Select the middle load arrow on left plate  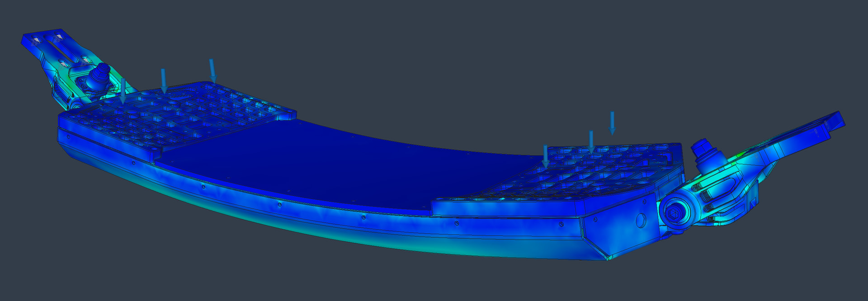164,80
